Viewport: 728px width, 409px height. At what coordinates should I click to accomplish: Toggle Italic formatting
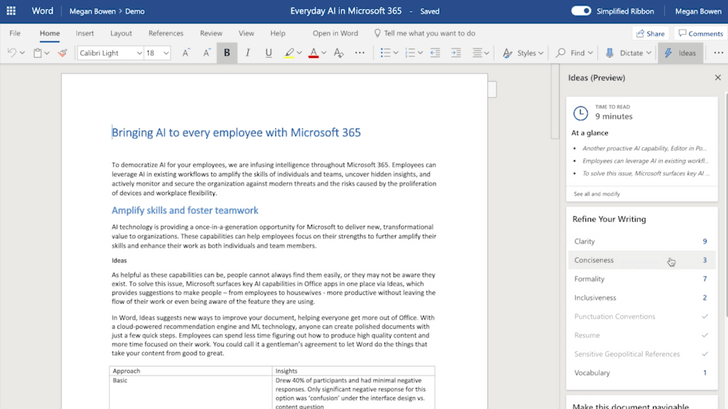[x=247, y=53]
